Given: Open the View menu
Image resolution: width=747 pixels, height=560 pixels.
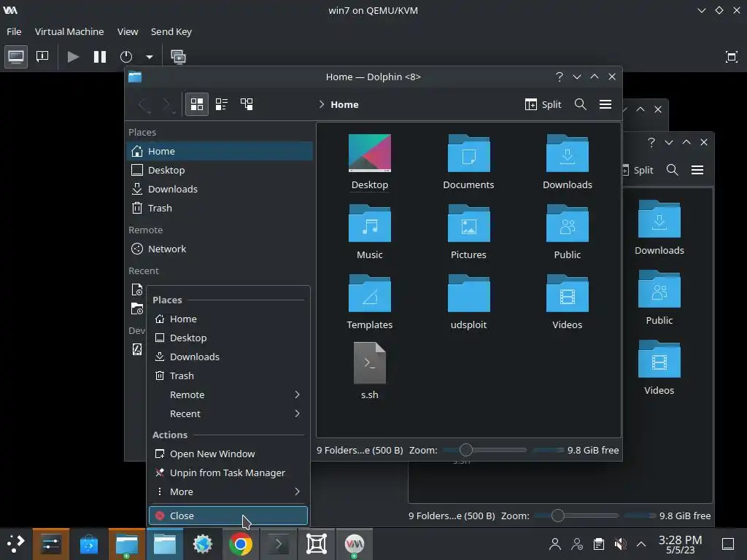Looking at the screenshot, I should [128, 31].
